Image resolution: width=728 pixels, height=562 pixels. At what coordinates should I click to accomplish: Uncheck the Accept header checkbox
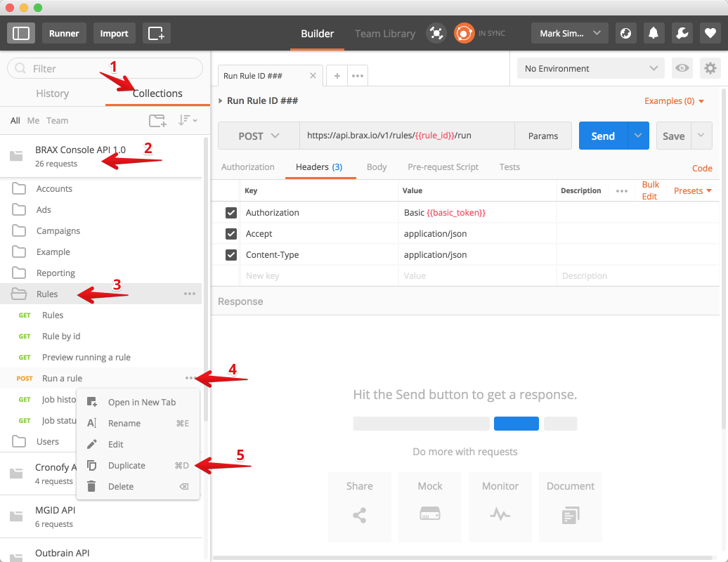click(231, 234)
